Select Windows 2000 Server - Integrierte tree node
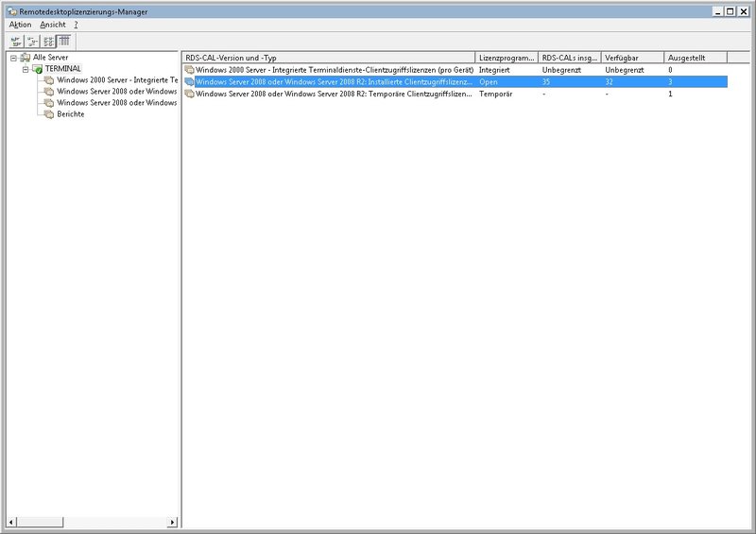The height and width of the screenshot is (534, 756). click(x=117, y=80)
